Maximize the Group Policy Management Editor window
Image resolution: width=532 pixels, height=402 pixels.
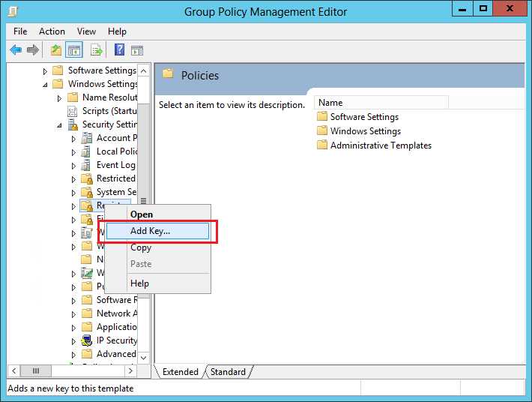click(x=483, y=9)
